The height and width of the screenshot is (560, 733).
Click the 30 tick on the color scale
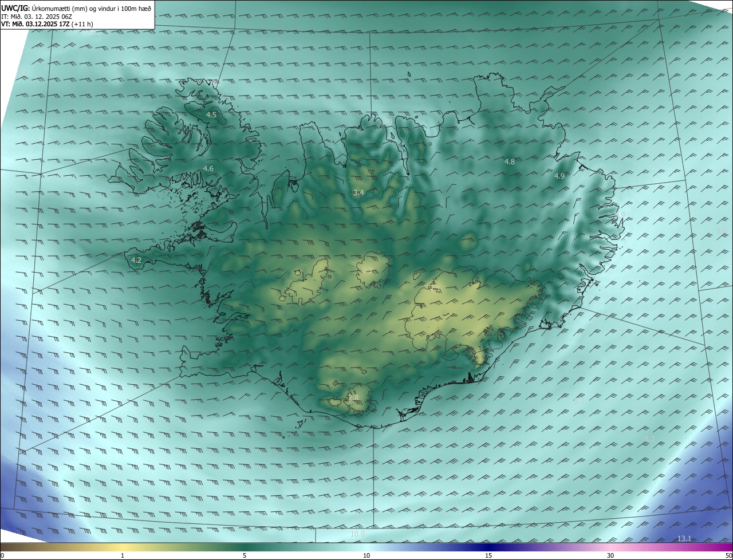click(610, 555)
